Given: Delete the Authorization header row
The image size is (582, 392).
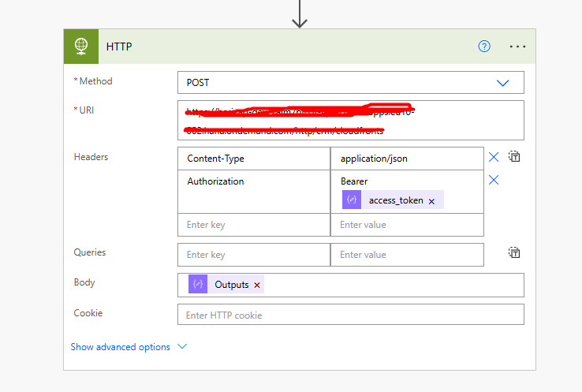Looking at the screenshot, I should [494, 181].
